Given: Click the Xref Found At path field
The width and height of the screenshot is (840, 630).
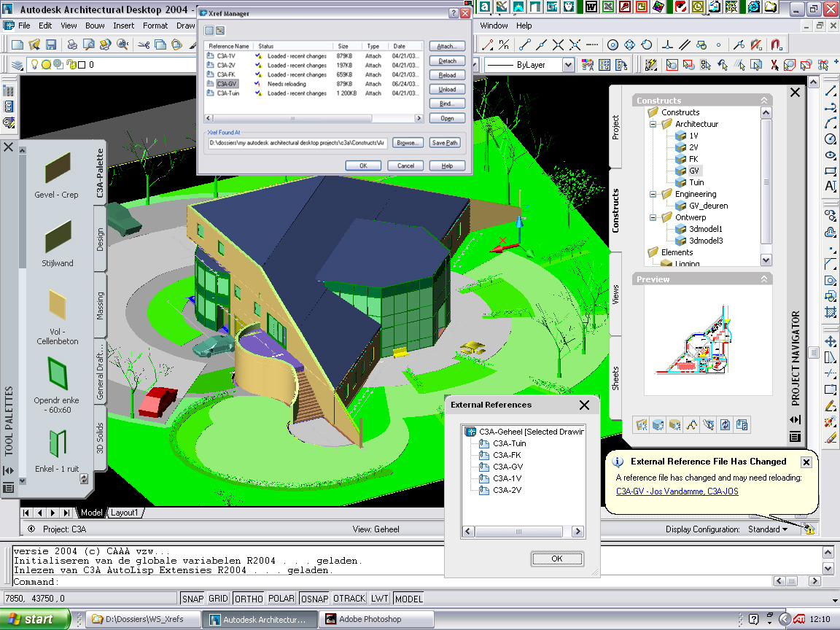Looking at the screenshot, I should pos(297,142).
